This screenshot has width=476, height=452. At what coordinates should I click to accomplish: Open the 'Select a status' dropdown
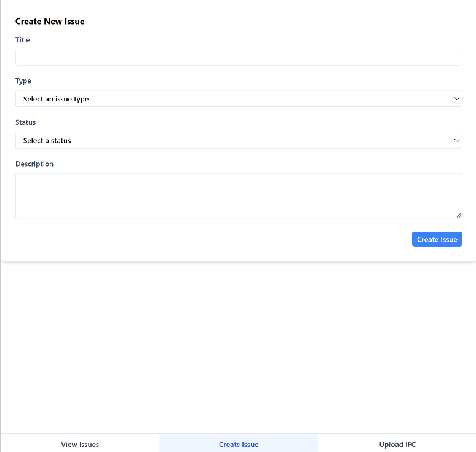pyautogui.click(x=239, y=141)
